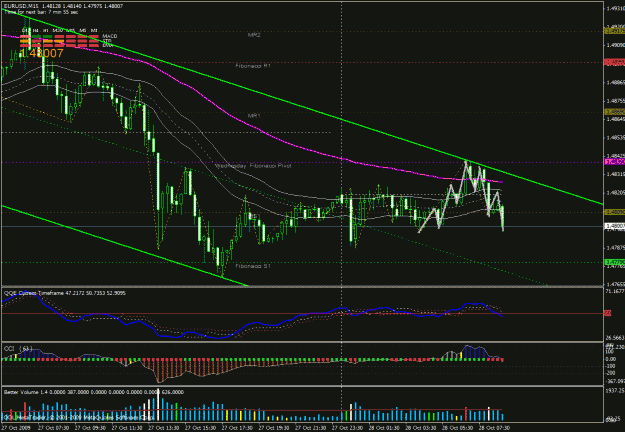The height and width of the screenshot is (432, 625).
Task: Click the red R1 price marker on scale
Action: (x=615, y=62)
